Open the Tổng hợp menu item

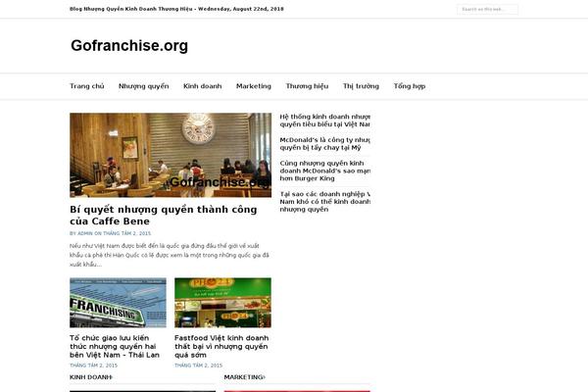pyautogui.click(x=410, y=86)
